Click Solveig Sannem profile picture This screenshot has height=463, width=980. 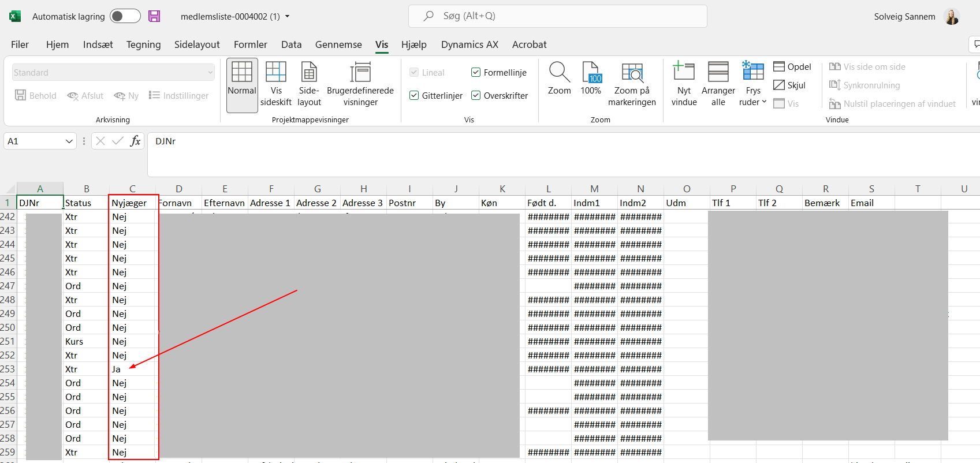[952, 17]
